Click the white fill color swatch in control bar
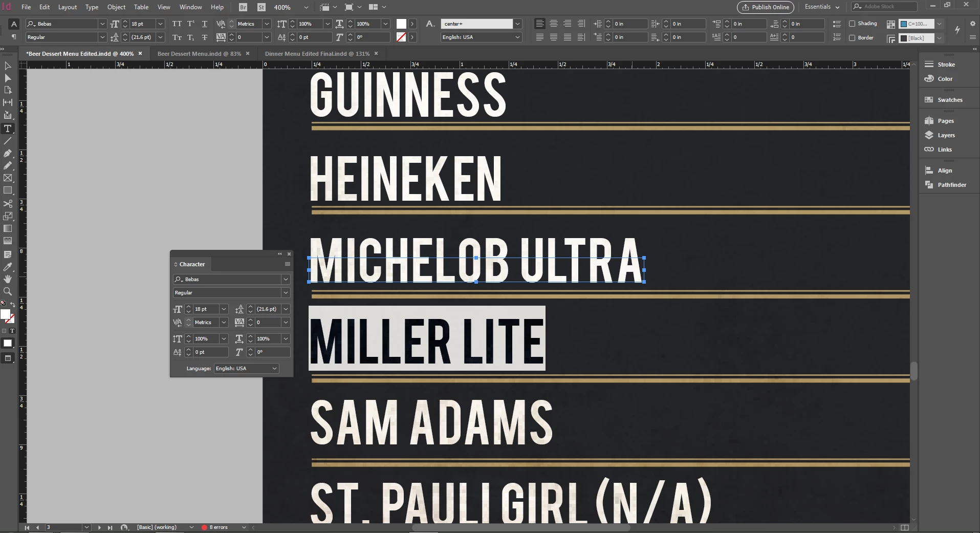Image resolution: width=980 pixels, height=533 pixels. (x=401, y=24)
